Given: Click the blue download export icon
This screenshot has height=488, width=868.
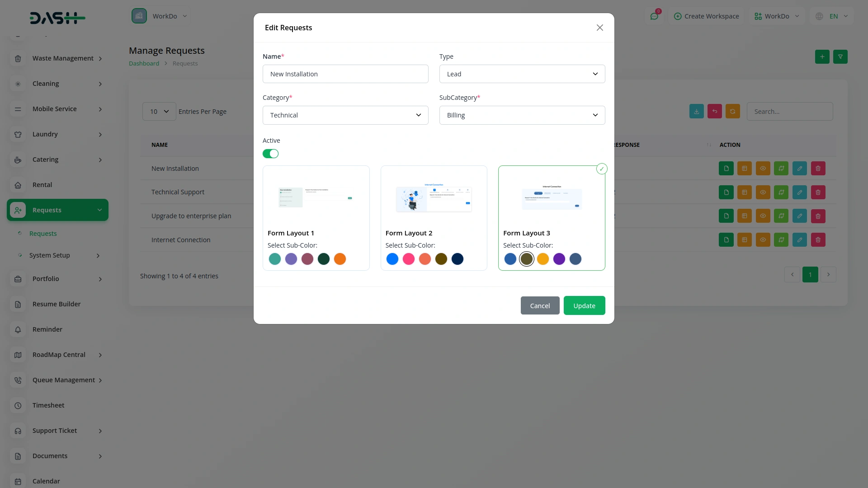Looking at the screenshot, I should [x=696, y=112].
